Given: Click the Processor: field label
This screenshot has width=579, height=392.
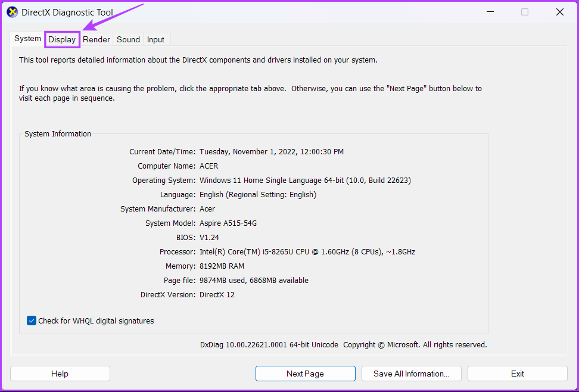Looking at the screenshot, I should pyautogui.click(x=178, y=251).
